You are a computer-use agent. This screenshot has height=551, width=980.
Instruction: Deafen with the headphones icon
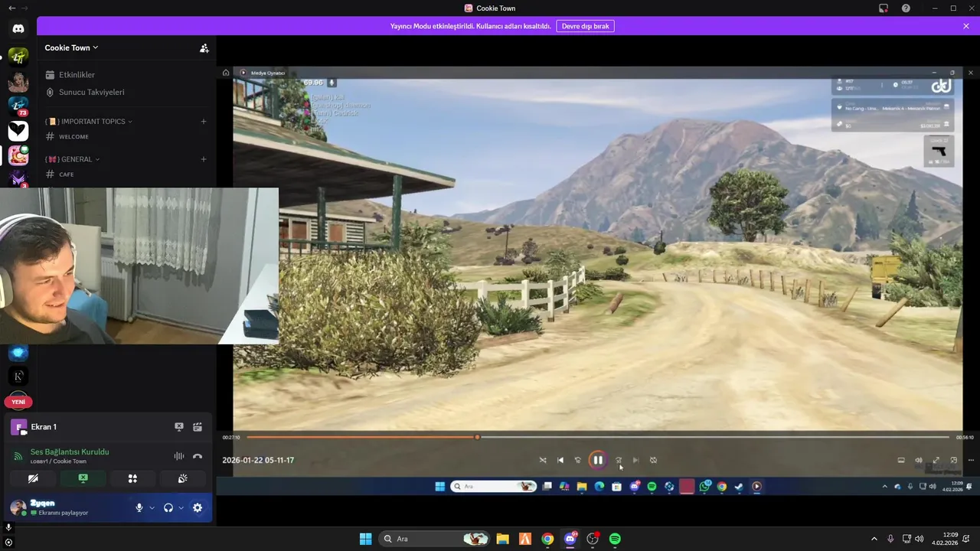pos(168,507)
